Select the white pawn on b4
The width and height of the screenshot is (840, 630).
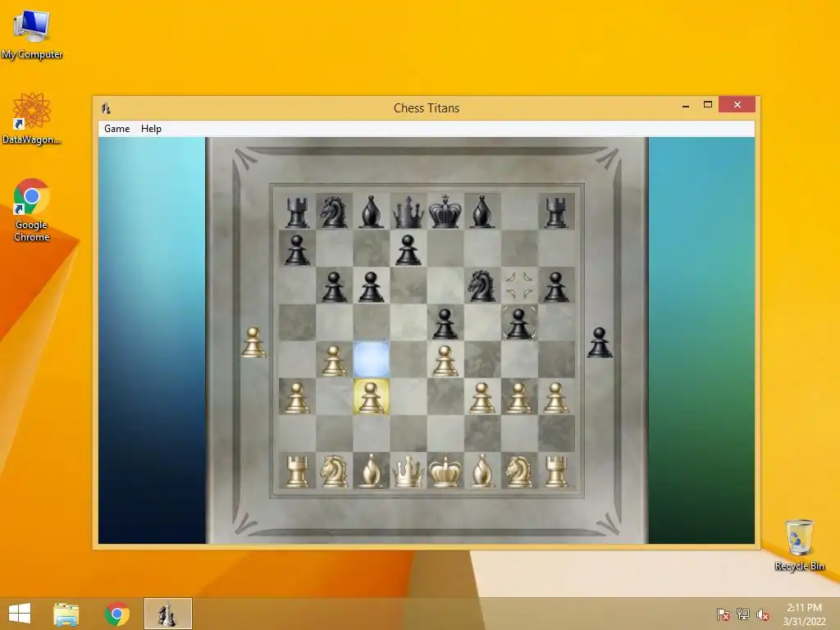point(334,360)
